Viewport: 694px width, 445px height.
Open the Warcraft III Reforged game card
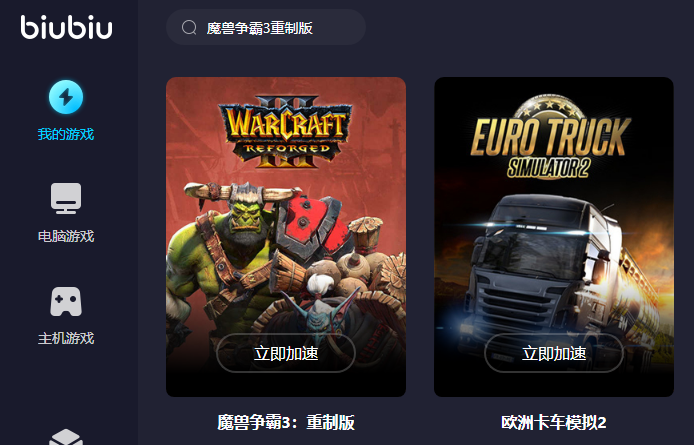pyautogui.click(x=286, y=237)
